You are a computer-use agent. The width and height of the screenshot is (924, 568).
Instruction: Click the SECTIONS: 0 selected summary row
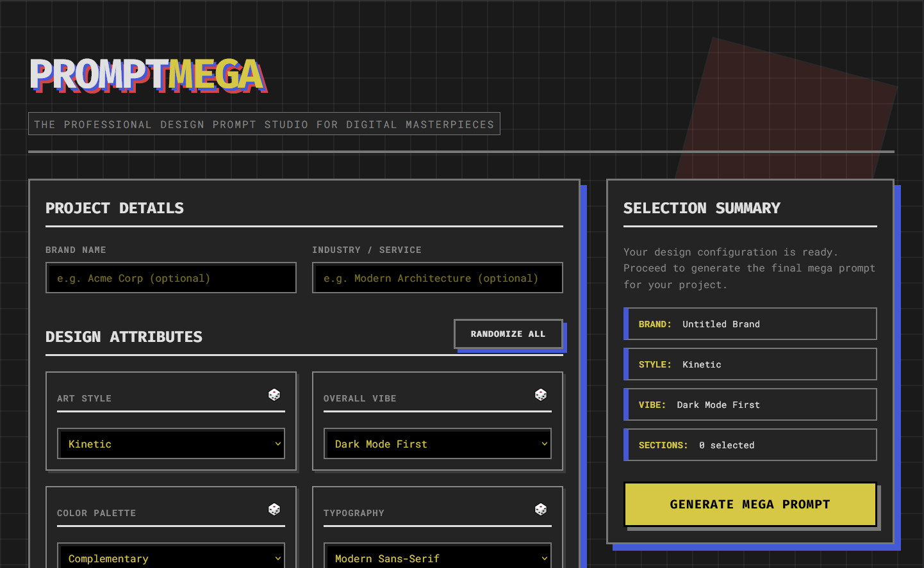click(x=750, y=445)
